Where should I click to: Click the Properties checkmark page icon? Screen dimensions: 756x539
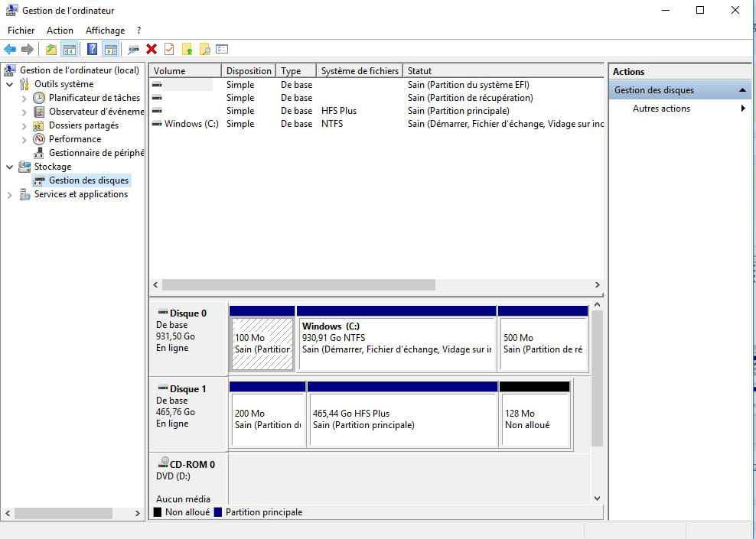[x=169, y=50]
